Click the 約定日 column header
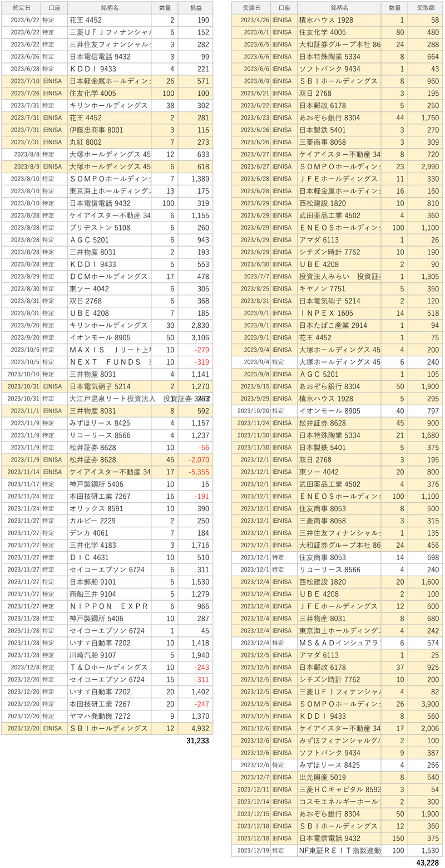This screenshot has height=868, width=445. point(22,8)
